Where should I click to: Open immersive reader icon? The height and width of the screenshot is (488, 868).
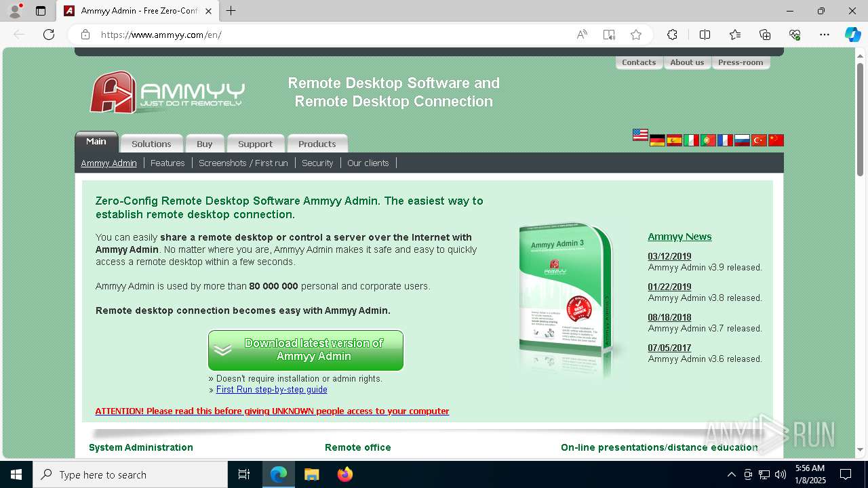(609, 35)
